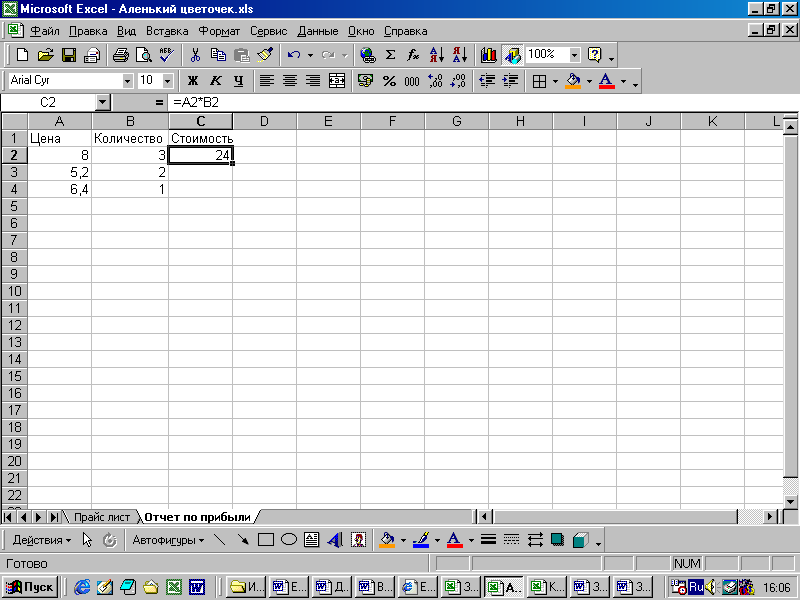Toggle the Drawing toolbar button
This screenshot has width=800, height=600.
pos(512,55)
